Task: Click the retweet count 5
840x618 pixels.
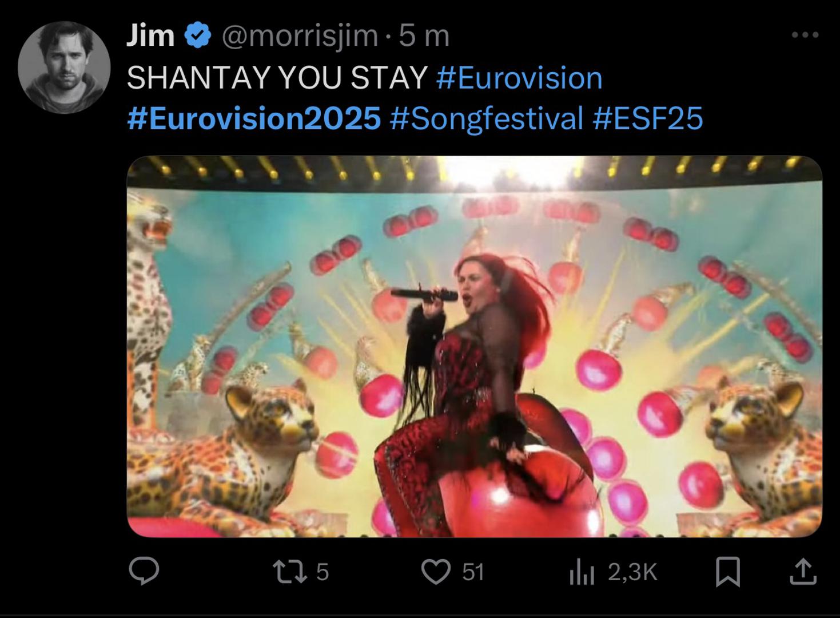Action: [x=323, y=572]
